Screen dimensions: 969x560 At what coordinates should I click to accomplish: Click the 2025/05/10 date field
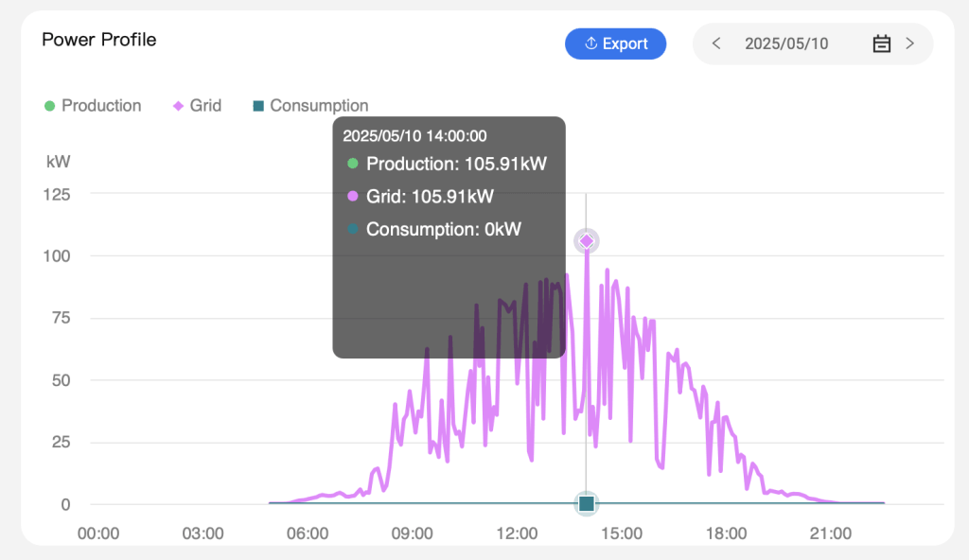(x=785, y=44)
